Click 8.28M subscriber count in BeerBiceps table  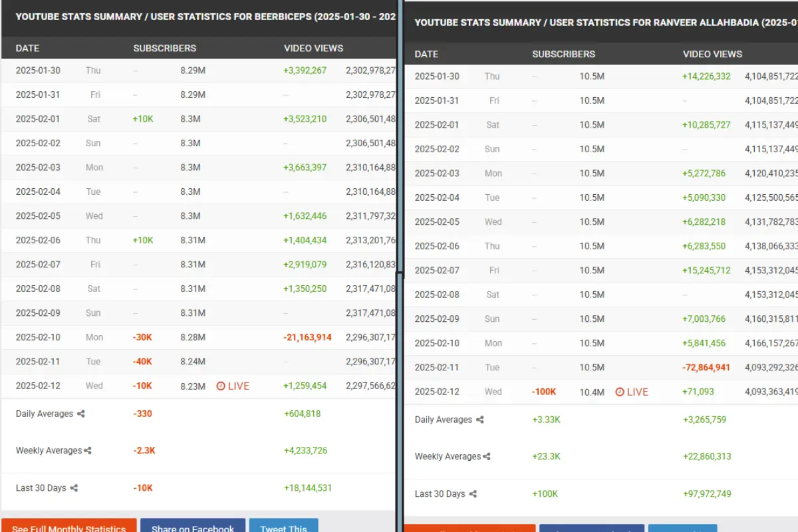click(x=193, y=337)
